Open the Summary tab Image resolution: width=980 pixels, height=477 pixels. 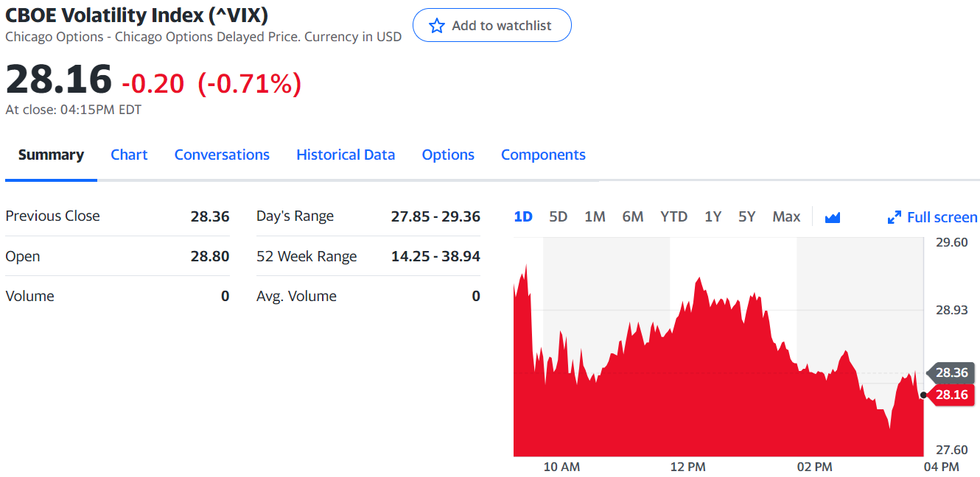coord(51,155)
